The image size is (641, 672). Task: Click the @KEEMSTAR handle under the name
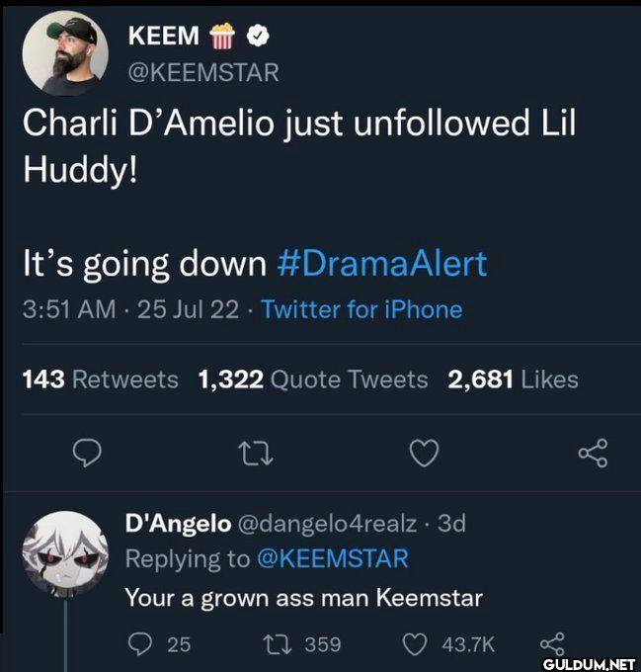tap(203, 72)
